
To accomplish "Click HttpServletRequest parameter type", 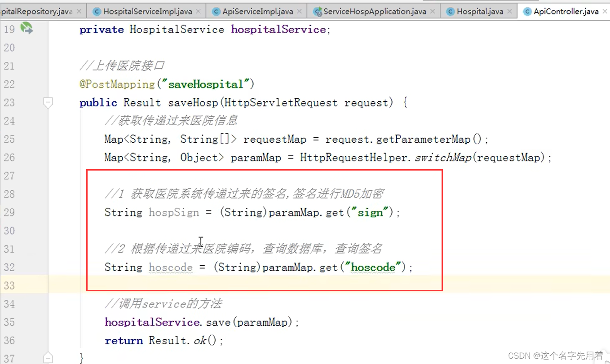I will click(x=281, y=103).
